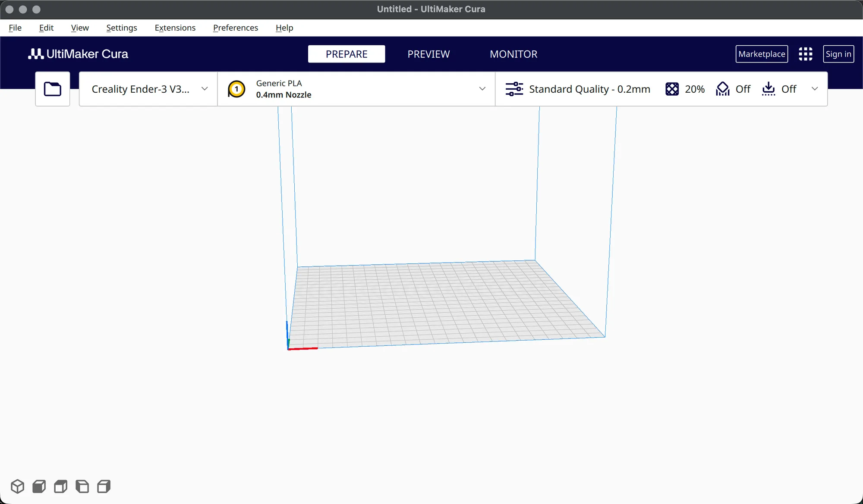Expand Generic PLA material dropdown chevron

click(482, 89)
